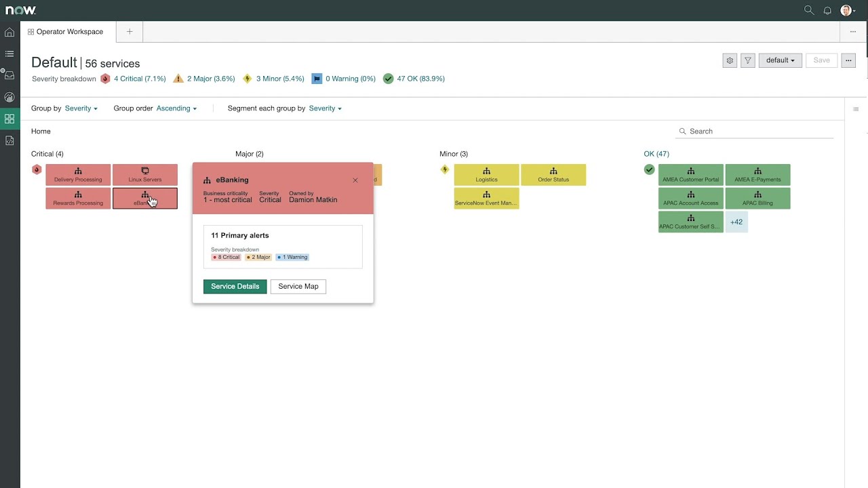Open the list icon in left sidebar
868x488 pixels.
(9, 54)
